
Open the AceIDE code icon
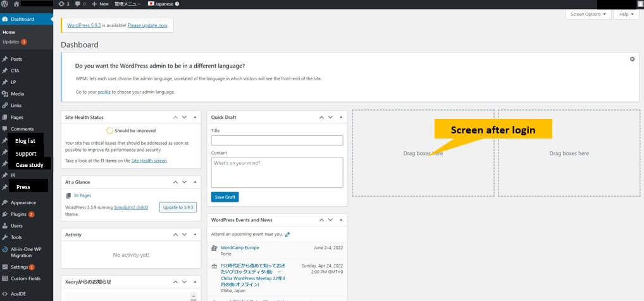tap(5, 294)
